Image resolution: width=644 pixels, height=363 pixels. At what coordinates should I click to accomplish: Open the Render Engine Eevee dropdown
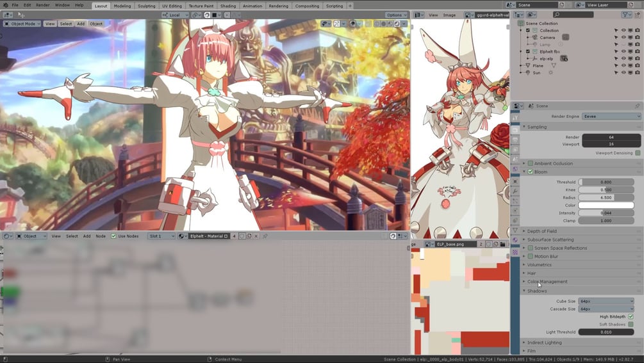point(611,117)
